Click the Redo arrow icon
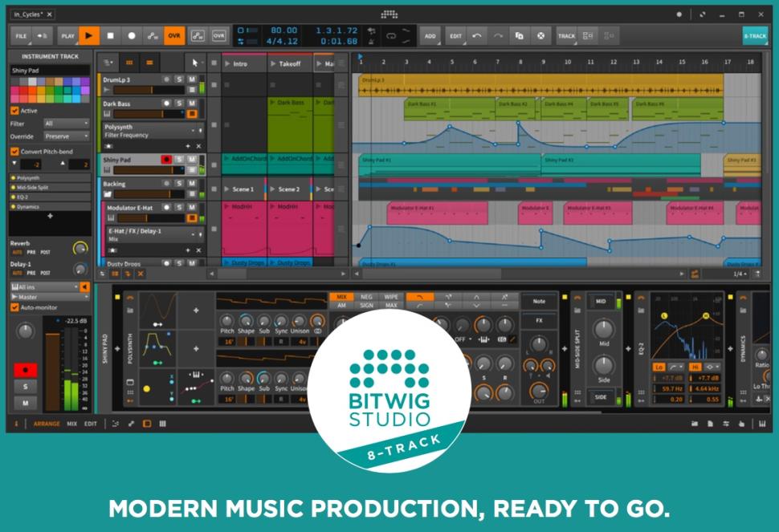This screenshot has height=532, width=779. point(498,36)
